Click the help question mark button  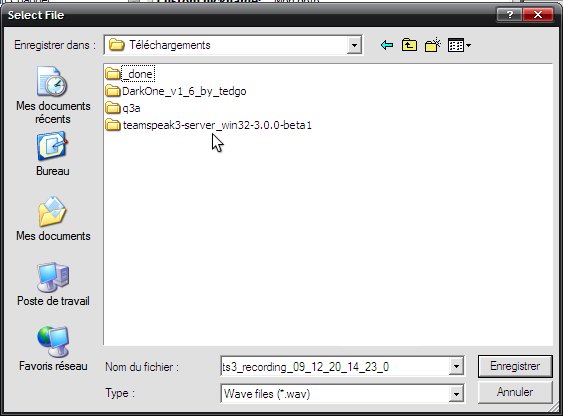[510, 15]
